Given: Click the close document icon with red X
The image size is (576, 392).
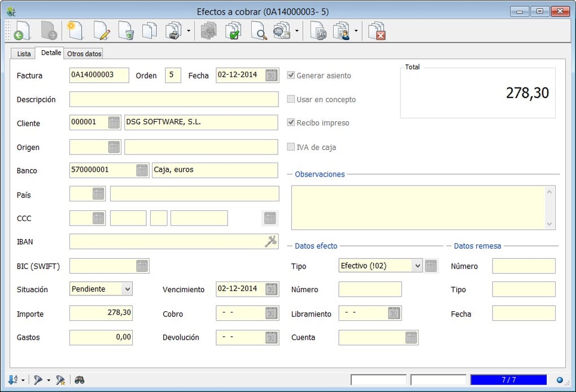Looking at the screenshot, I should tap(377, 30).
